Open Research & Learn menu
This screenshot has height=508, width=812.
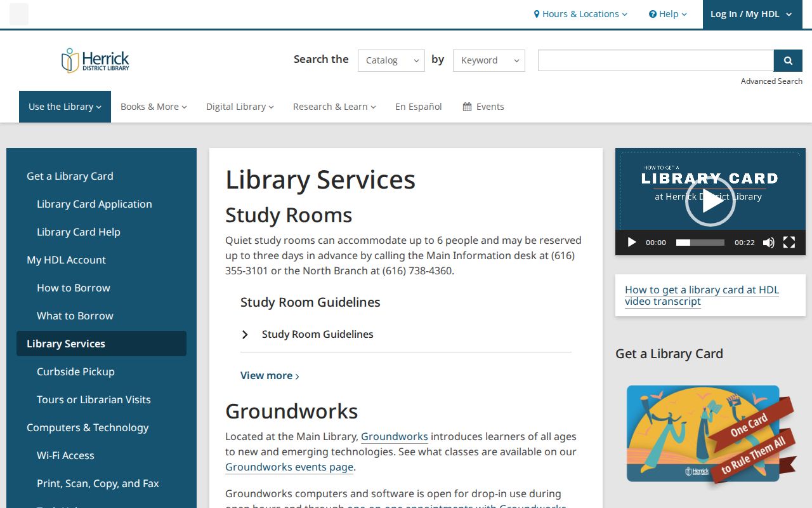tap(334, 107)
